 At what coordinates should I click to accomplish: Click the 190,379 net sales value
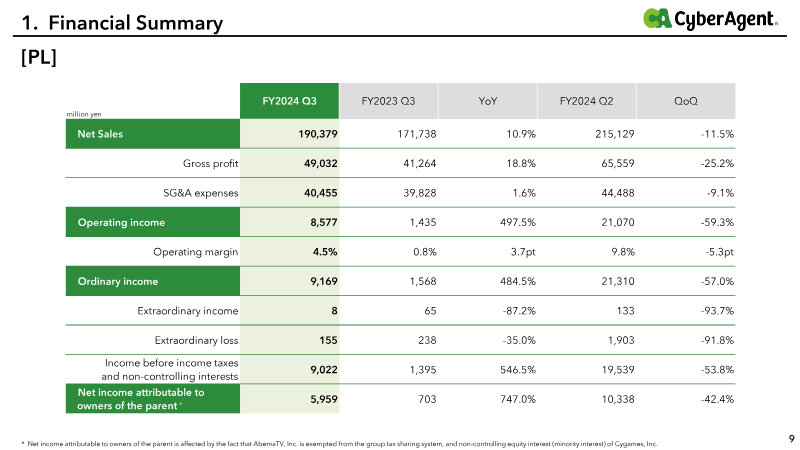tap(318, 134)
